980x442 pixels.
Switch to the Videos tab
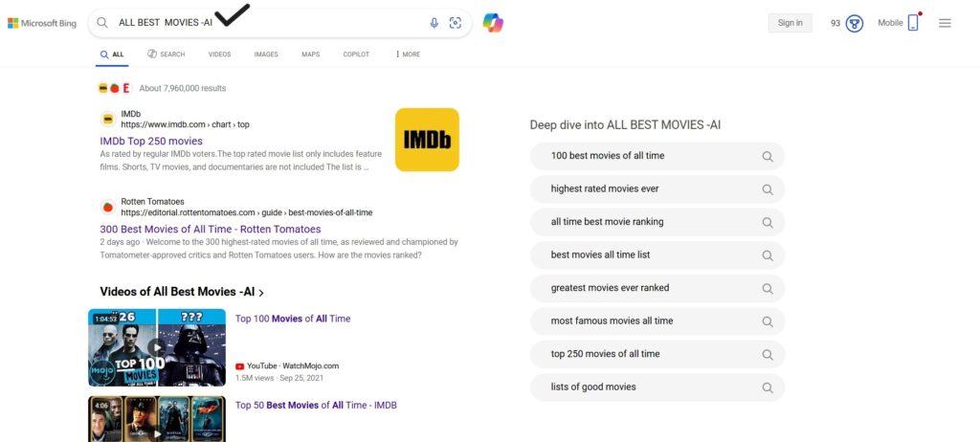219,55
